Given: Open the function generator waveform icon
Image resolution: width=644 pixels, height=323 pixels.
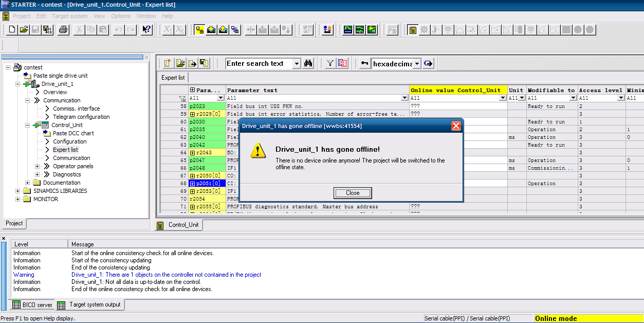Looking at the screenshot, I should tap(360, 30).
